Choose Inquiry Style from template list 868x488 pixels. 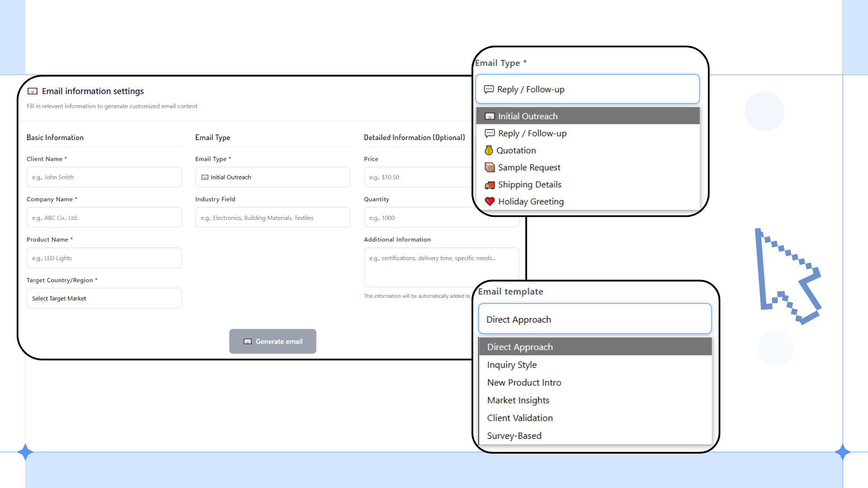(x=512, y=365)
